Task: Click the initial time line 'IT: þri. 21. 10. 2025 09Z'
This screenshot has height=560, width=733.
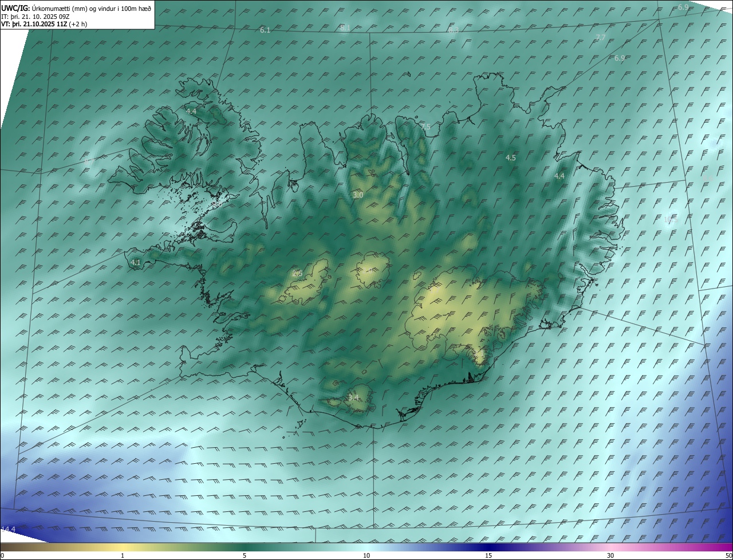Action: pyautogui.click(x=36, y=17)
